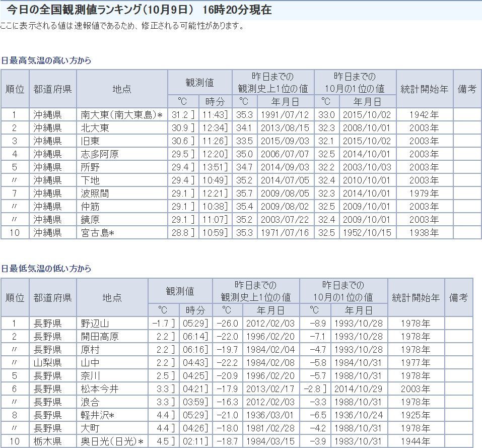Screen dimensions: 482x448
Task: Click the 31.2 observed temperature value
Action: (x=180, y=115)
